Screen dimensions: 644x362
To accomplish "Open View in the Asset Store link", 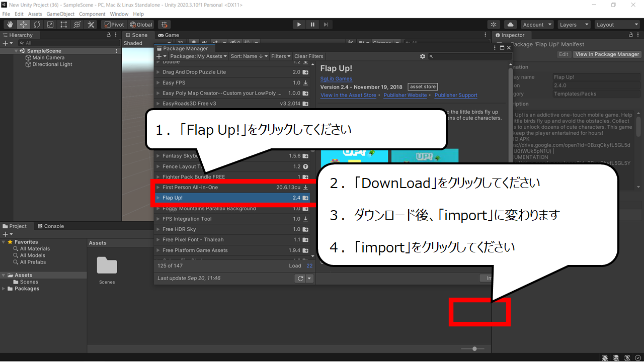I will 348,95.
